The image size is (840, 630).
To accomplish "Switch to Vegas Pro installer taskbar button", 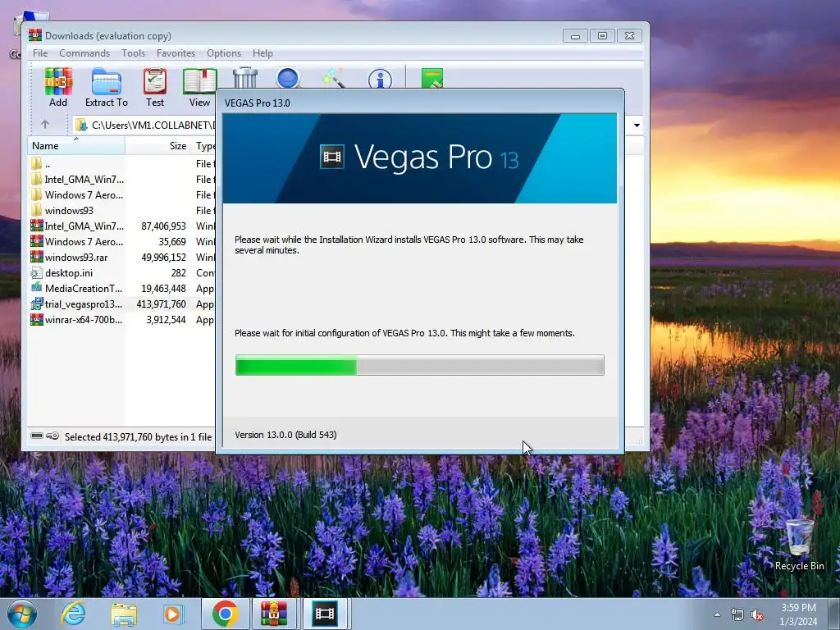I will click(325, 614).
